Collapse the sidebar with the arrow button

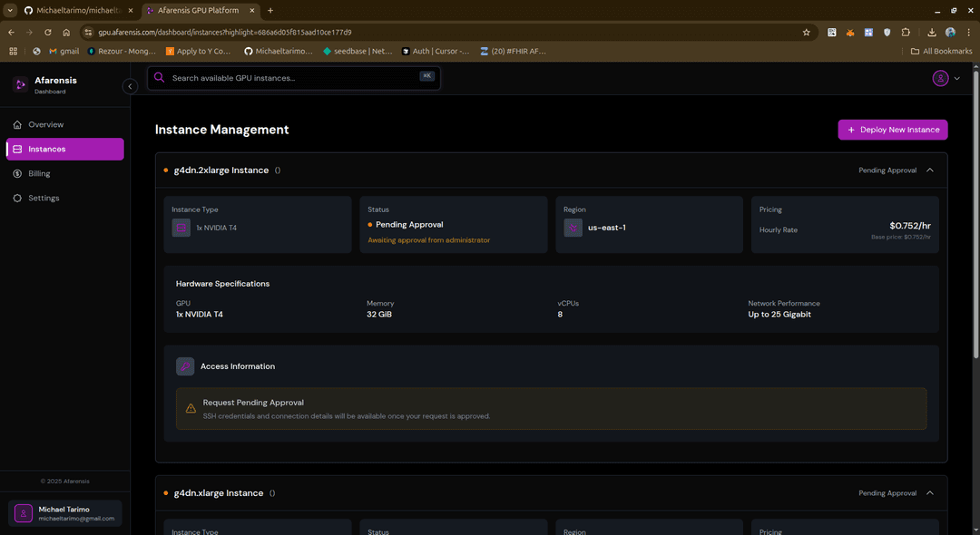click(130, 85)
